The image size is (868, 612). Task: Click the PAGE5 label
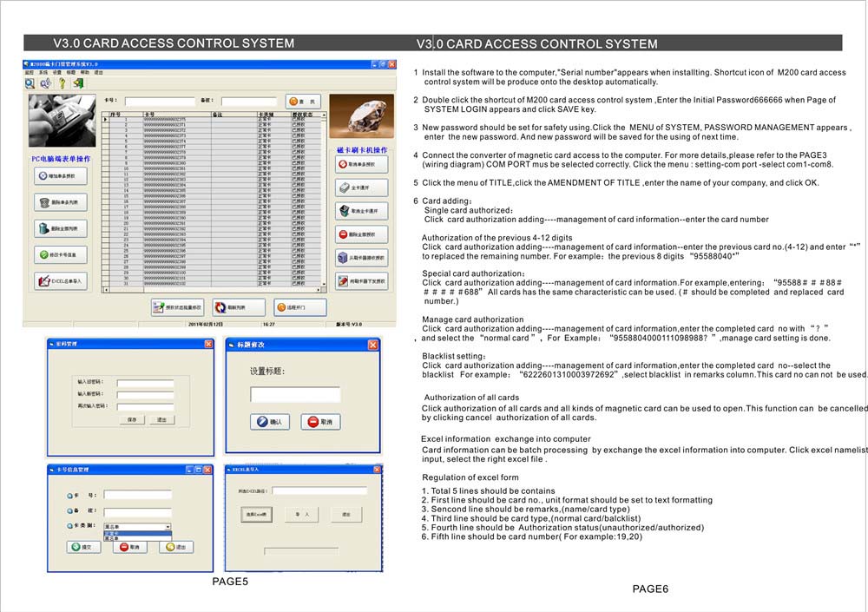tap(230, 582)
